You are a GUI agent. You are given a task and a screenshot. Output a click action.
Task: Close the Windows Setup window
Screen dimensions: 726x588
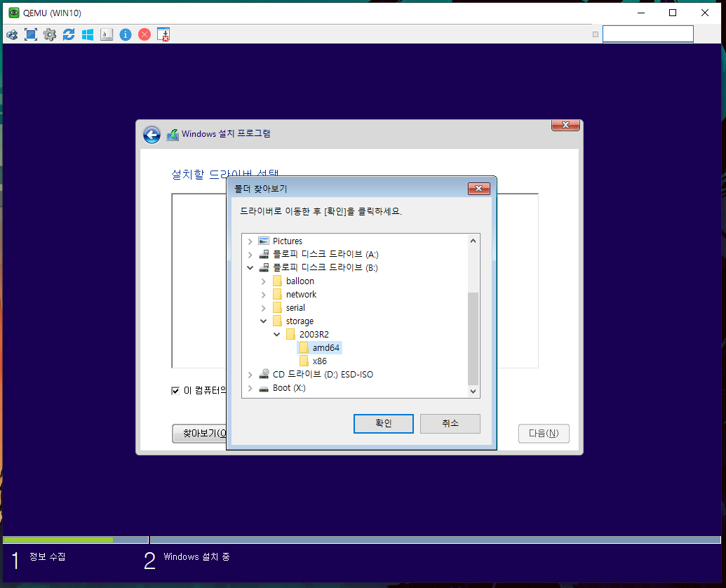tap(565, 125)
